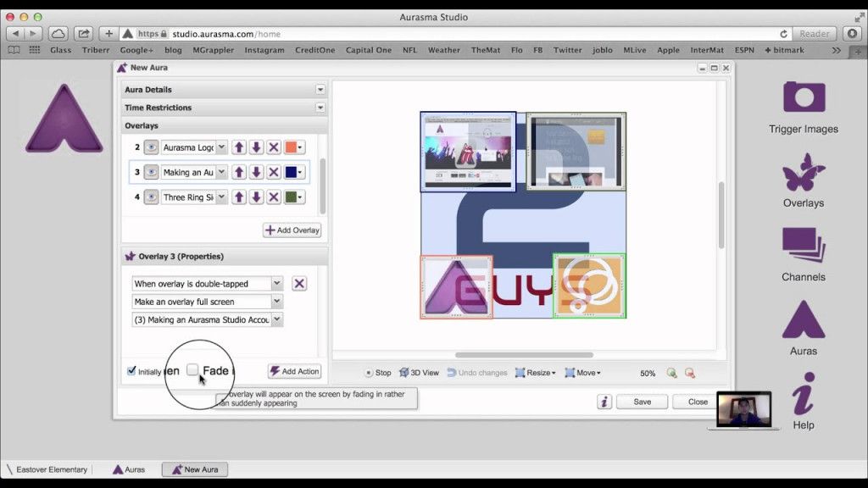Screen dimensions: 868x488
Task: Move Aurasma Logo overlay up
Action: (238, 147)
